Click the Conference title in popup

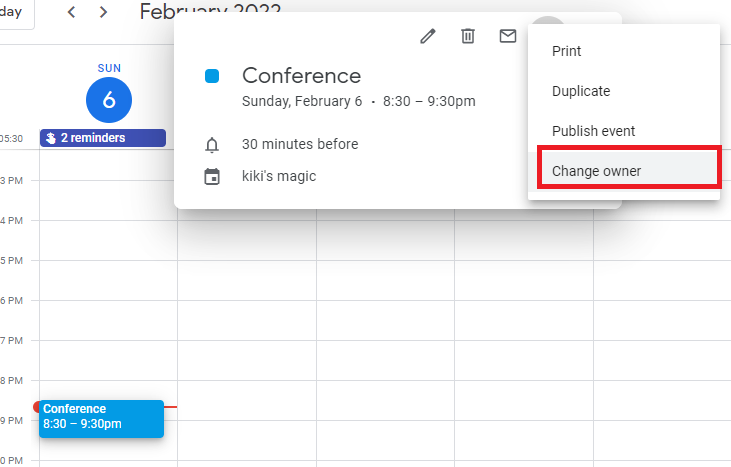coord(301,75)
